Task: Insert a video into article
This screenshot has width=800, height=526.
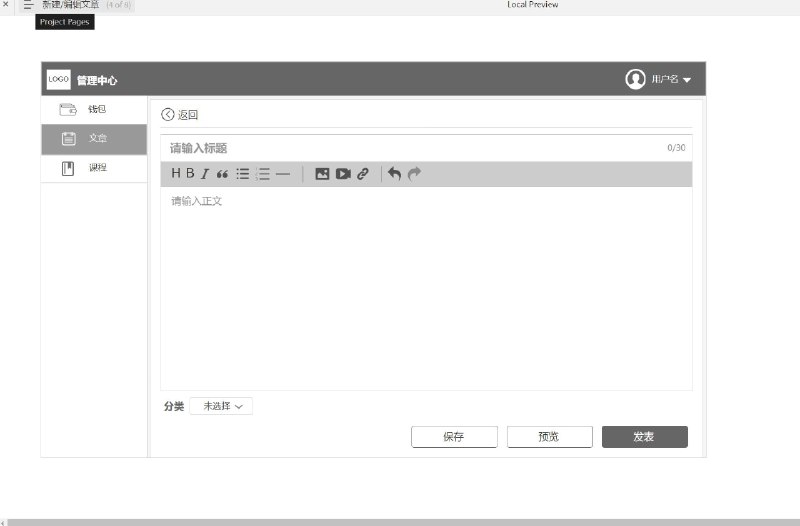Action: click(x=343, y=174)
